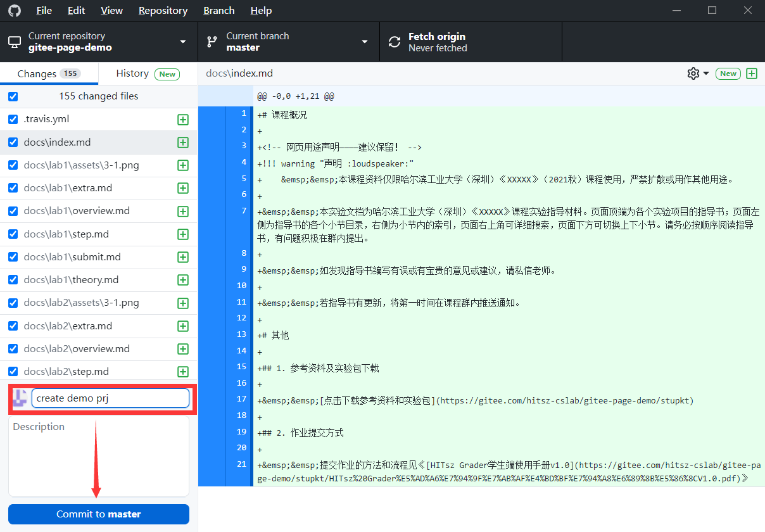Click the Commit to master button
This screenshot has height=532, width=765.
pos(99,514)
